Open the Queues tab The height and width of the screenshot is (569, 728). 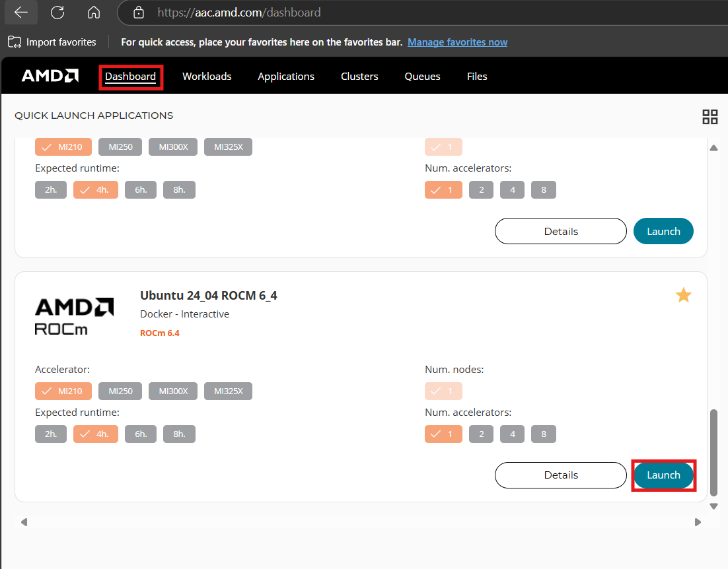tap(422, 77)
